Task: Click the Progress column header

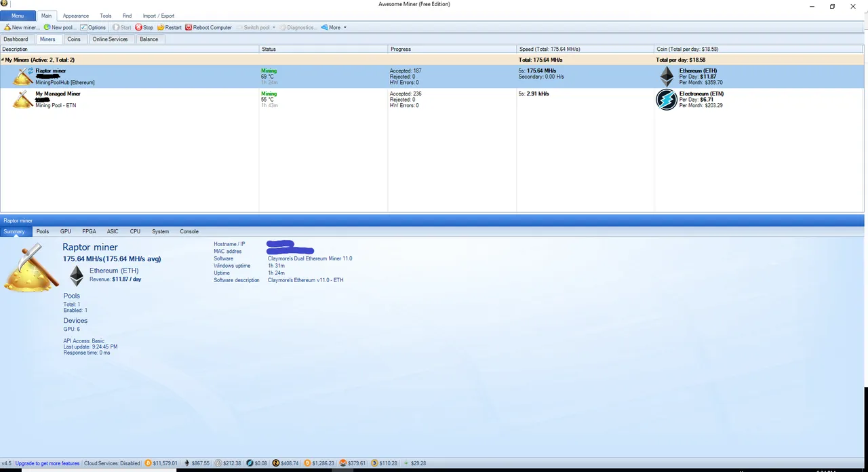Action: 452,50
